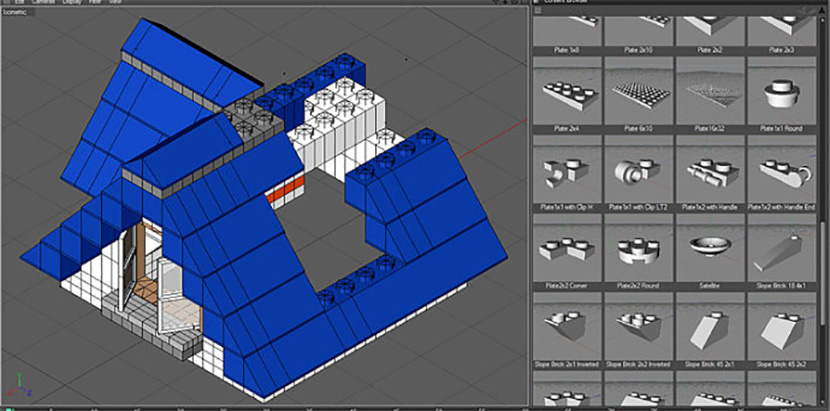Choose the Plate 2x2 part
This screenshot has height=411, width=830.
tap(710, 31)
